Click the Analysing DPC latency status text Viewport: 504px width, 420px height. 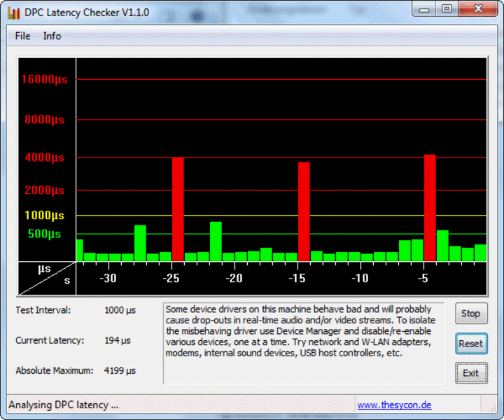point(63,405)
